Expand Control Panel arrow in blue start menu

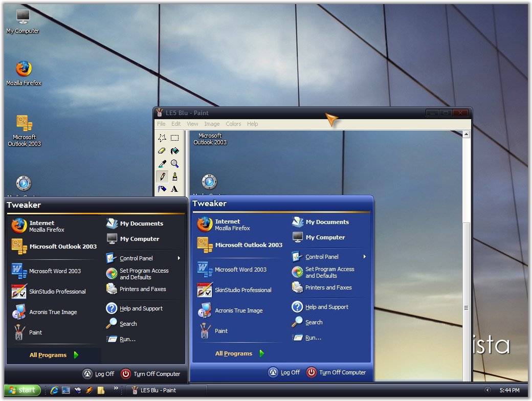tap(364, 256)
